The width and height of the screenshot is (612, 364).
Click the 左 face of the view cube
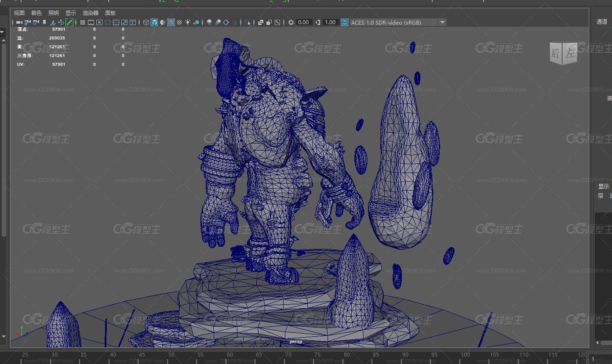570,54
